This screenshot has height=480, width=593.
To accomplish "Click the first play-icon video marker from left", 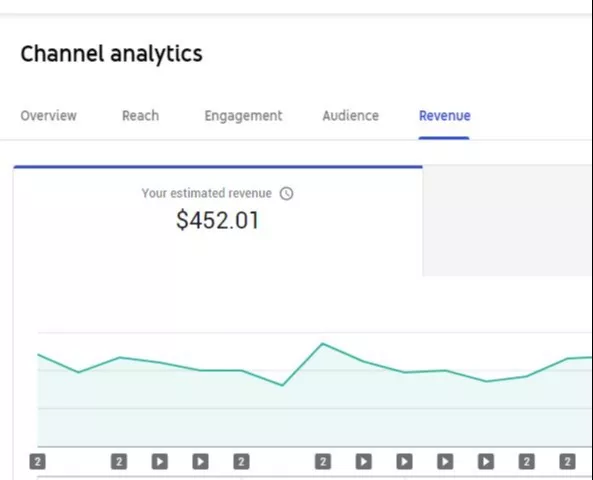I will [160, 461].
